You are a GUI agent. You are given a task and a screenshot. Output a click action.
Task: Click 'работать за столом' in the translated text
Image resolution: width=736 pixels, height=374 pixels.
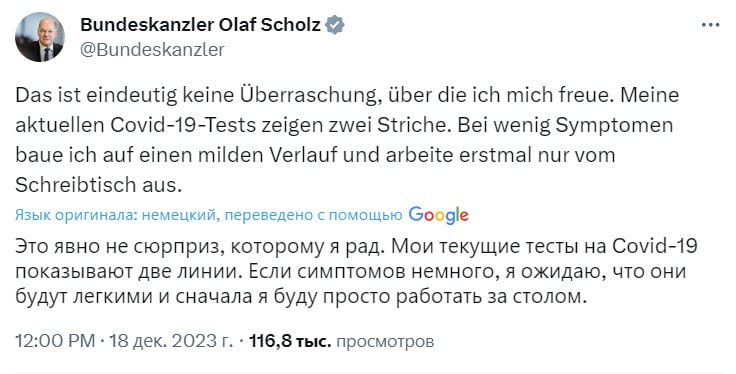[492, 297]
